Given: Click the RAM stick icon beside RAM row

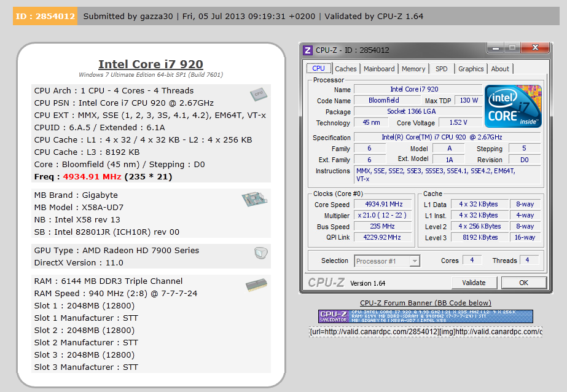Looking at the screenshot, I should click(x=256, y=285).
